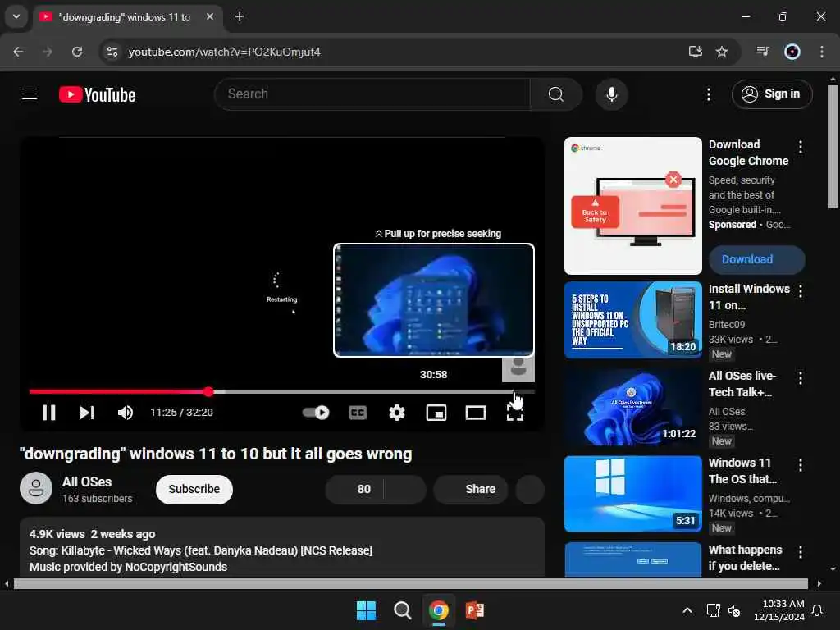This screenshot has height=630, width=840.
Task: Switch to miniplayer mode
Action: [x=436, y=413]
